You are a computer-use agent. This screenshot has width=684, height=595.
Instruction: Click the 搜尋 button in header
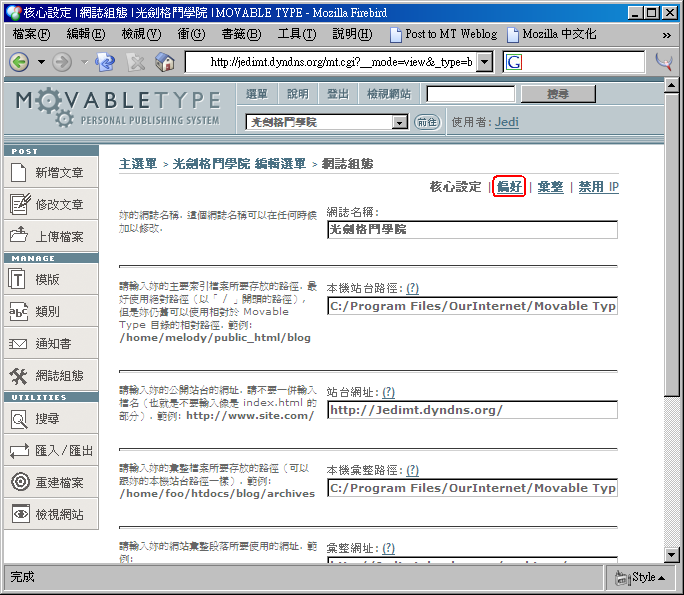point(558,94)
